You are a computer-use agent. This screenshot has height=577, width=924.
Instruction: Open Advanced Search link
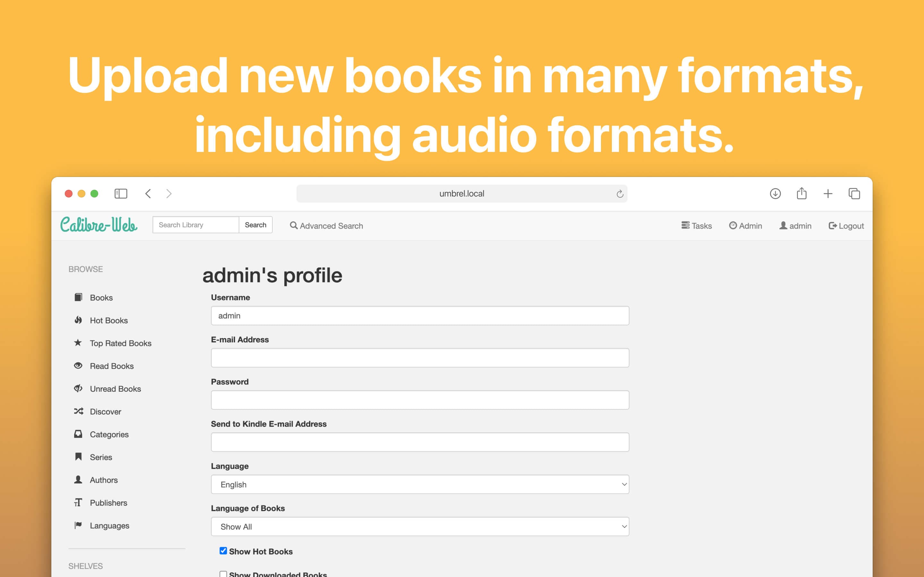pos(327,226)
